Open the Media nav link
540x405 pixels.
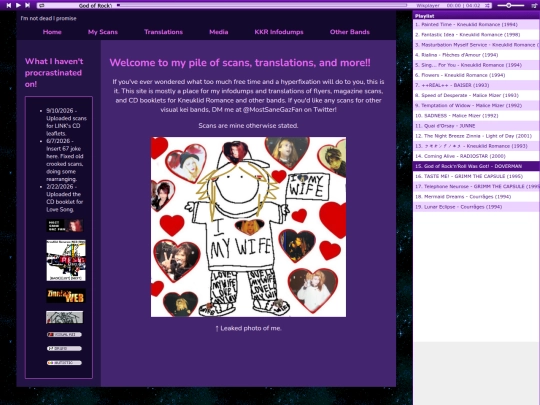tap(219, 32)
